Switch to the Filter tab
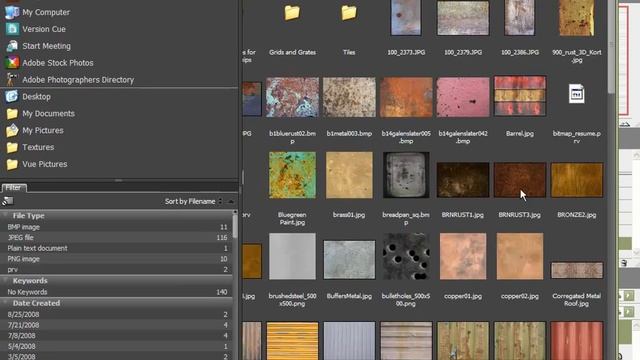This screenshot has width=640, height=360. (x=13, y=187)
